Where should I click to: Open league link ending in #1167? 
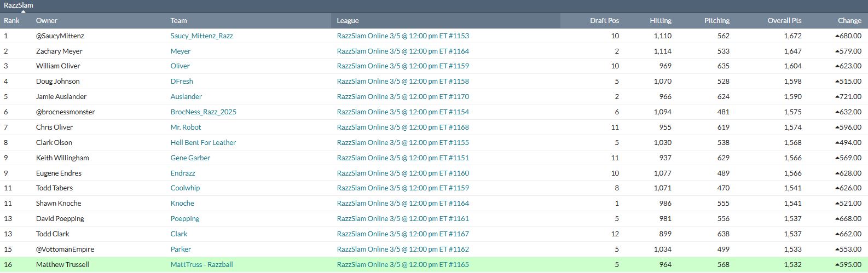coord(403,234)
